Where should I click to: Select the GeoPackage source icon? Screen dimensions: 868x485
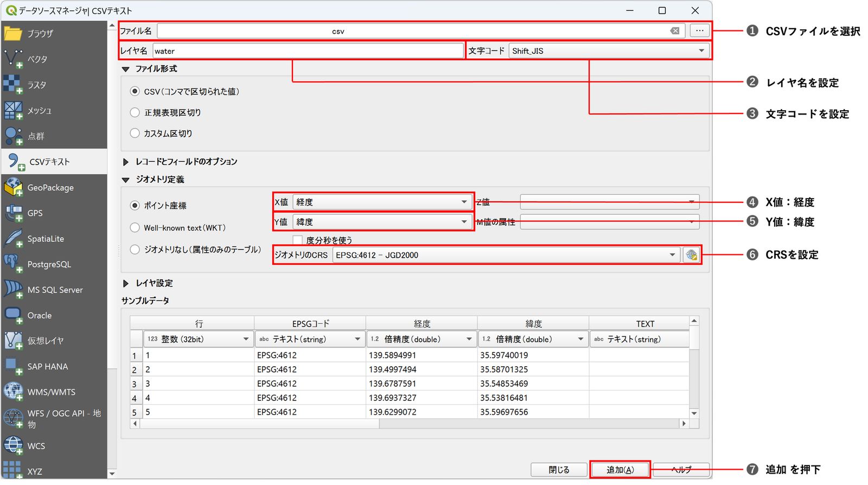click(13, 187)
